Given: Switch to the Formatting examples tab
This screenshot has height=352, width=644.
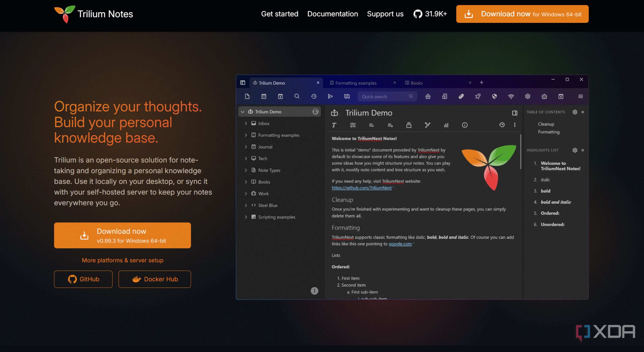Looking at the screenshot, I should coord(363,83).
